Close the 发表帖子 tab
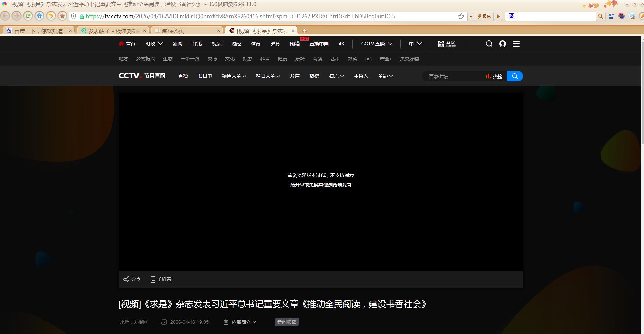 pos(145,31)
